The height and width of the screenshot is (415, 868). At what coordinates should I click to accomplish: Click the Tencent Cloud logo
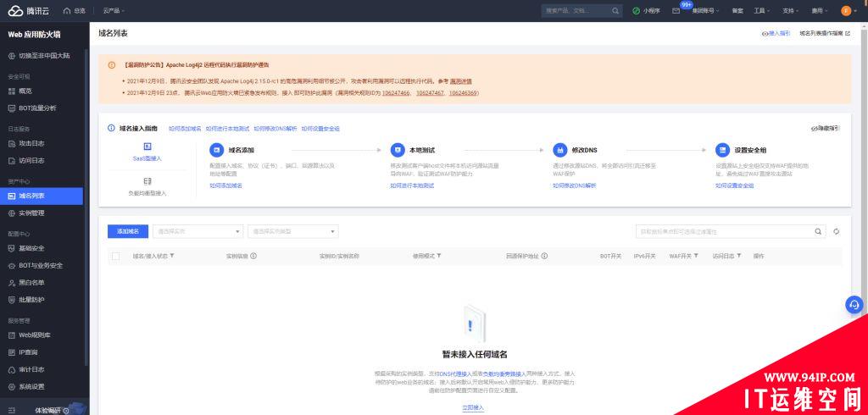(x=30, y=10)
